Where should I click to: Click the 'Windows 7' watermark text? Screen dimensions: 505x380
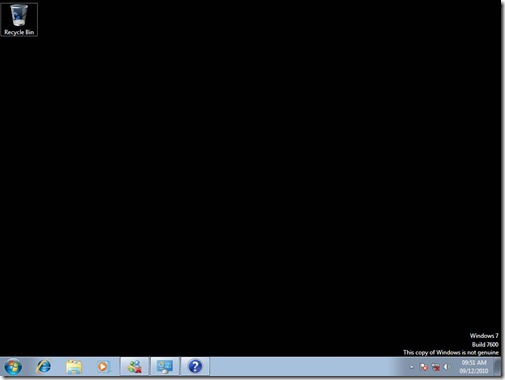484,336
